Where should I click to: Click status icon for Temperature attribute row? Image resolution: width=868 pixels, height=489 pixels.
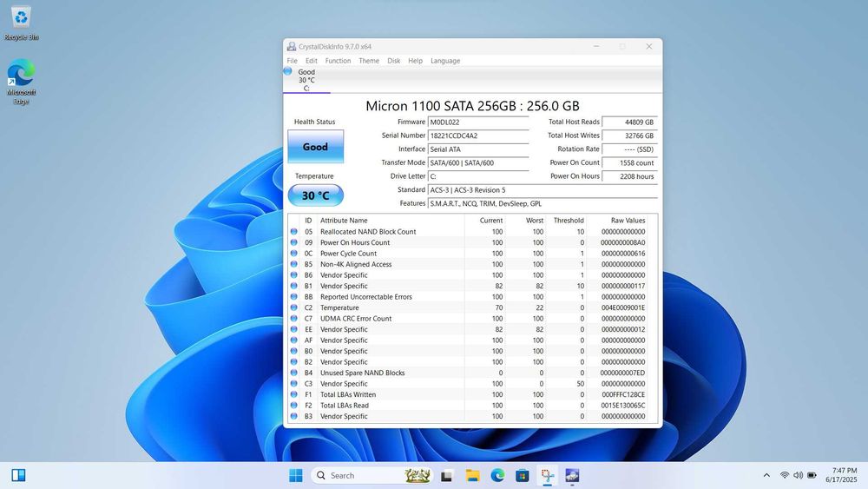294,307
